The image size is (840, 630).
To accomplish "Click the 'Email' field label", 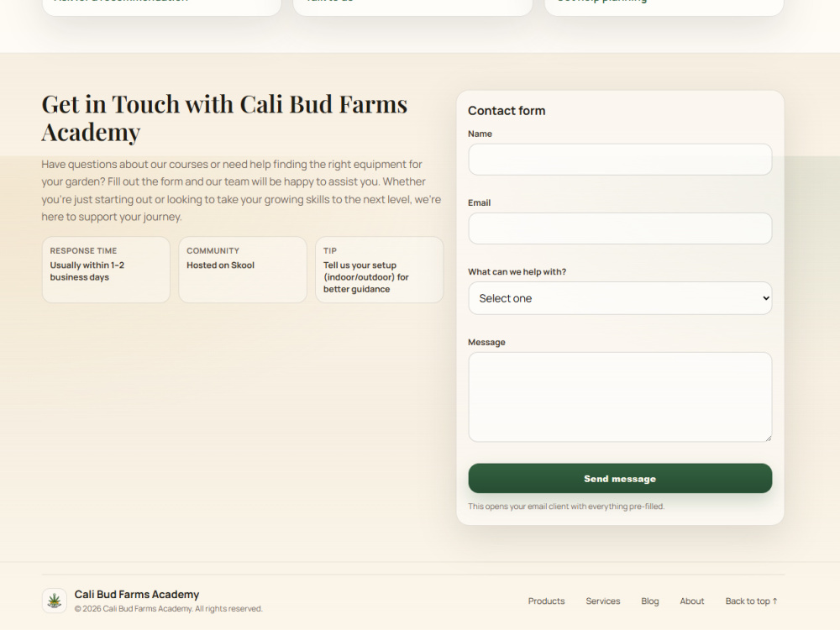I will click(479, 202).
